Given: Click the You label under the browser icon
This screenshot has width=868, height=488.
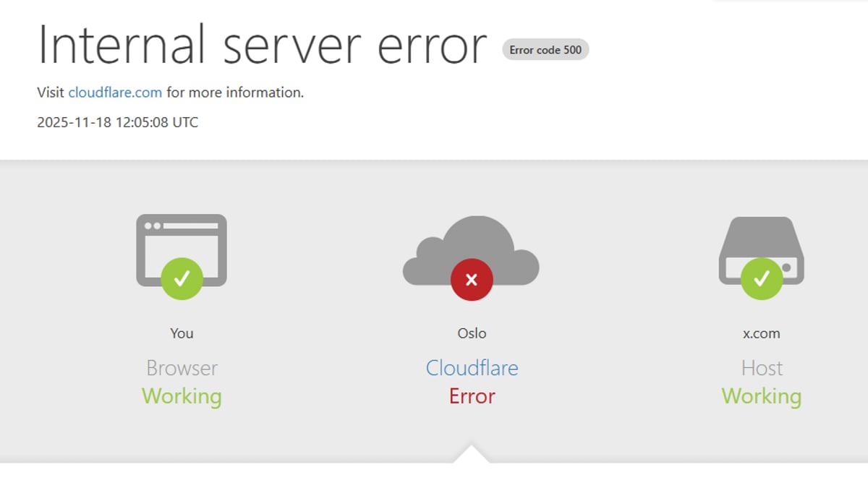Looking at the screenshot, I should click(182, 333).
